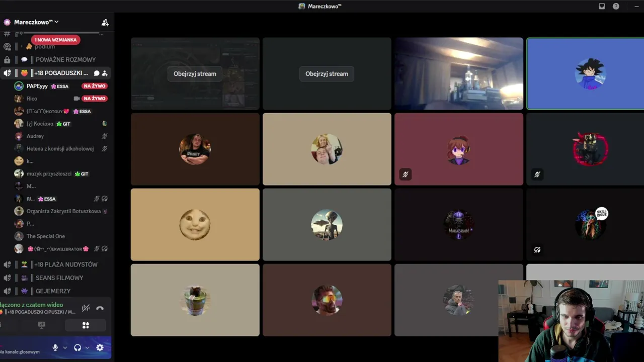Disconnect from voice with hang-up icon

click(x=100, y=308)
